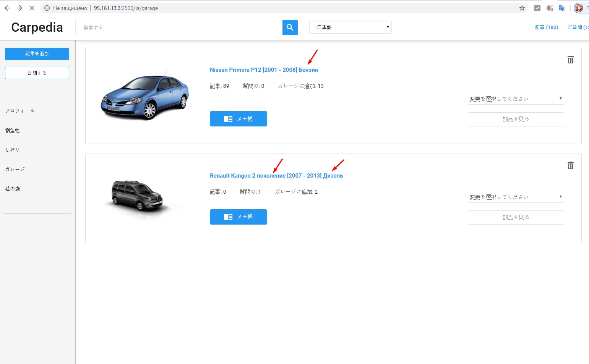This screenshot has width=589, height=364.
Task: Remove Renault Kangoo with the trash icon
Action: click(x=570, y=165)
